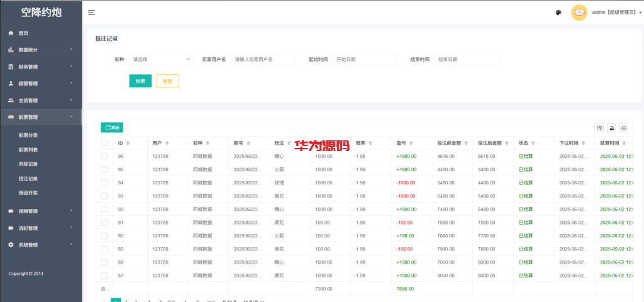Expand 财务管理 using its chevron arrow
The image size is (644, 302).
click(72, 66)
